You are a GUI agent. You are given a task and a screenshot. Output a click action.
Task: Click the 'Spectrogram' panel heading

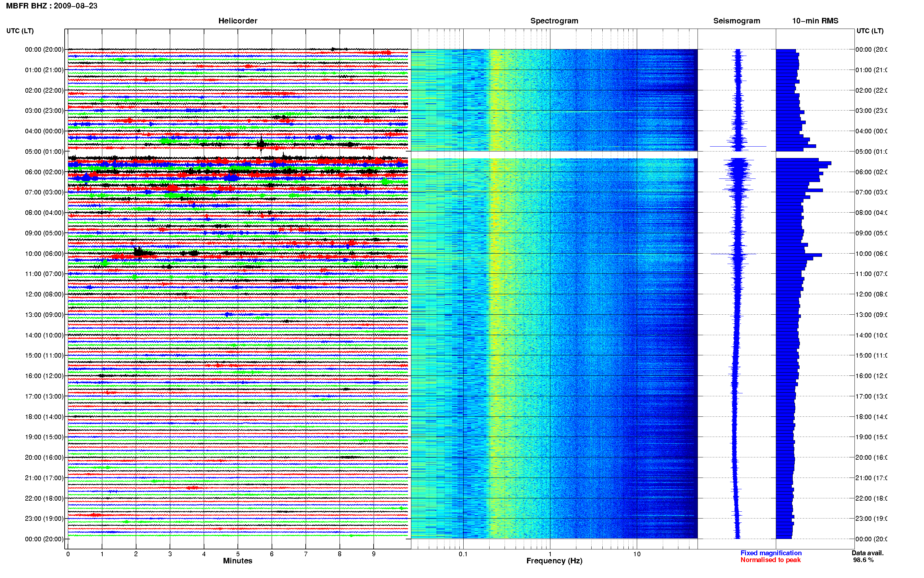click(554, 21)
